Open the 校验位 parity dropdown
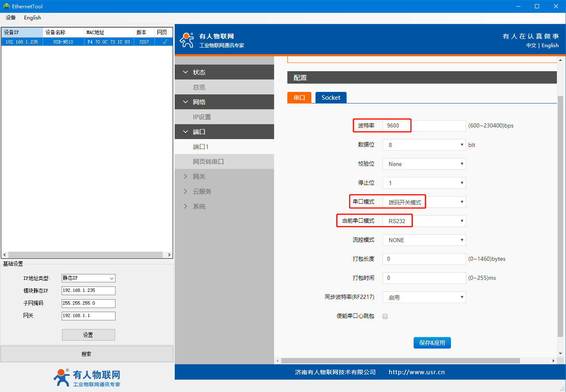This screenshot has height=392, width=566. pyautogui.click(x=424, y=164)
